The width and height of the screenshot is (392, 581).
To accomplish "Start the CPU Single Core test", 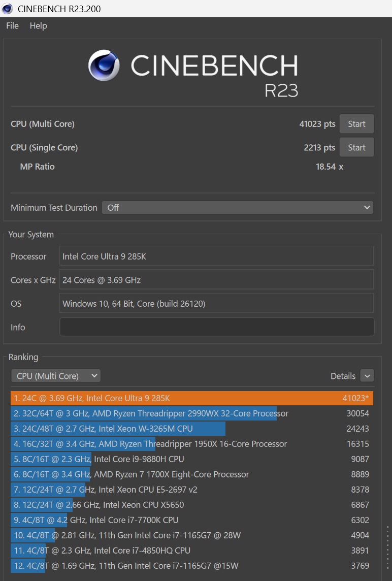I will point(356,147).
